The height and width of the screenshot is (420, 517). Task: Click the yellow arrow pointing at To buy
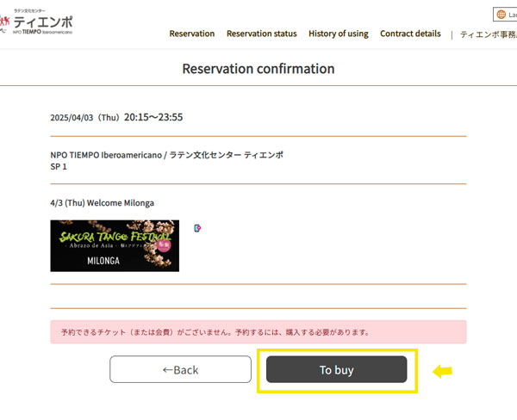(x=442, y=371)
